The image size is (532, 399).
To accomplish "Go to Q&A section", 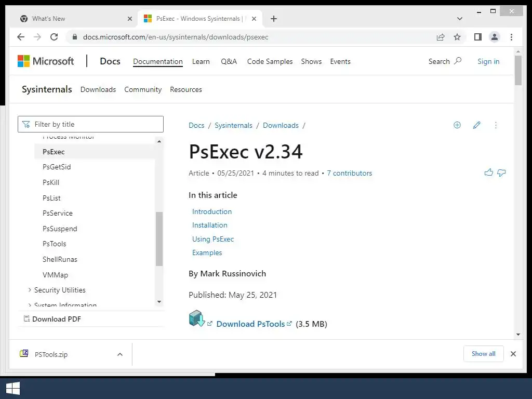I will click(229, 61).
